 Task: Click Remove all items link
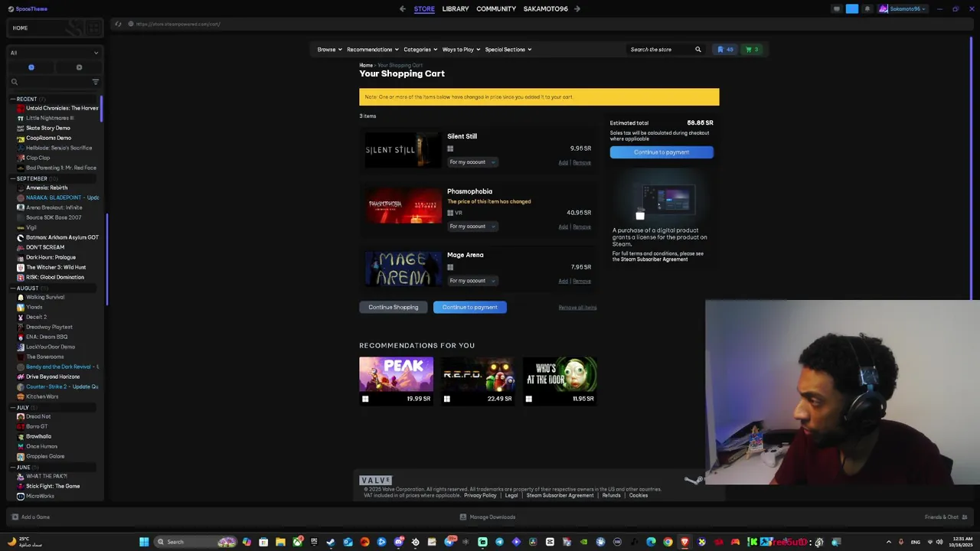pyautogui.click(x=577, y=308)
